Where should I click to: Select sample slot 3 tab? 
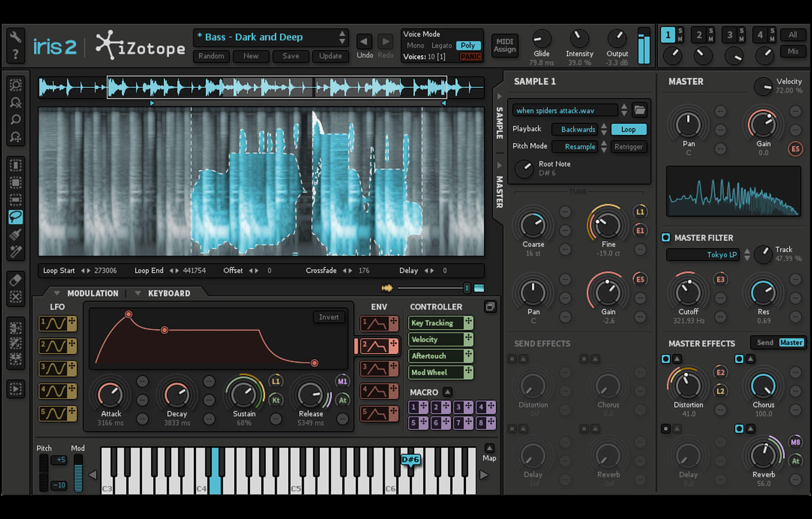click(729, 35)
